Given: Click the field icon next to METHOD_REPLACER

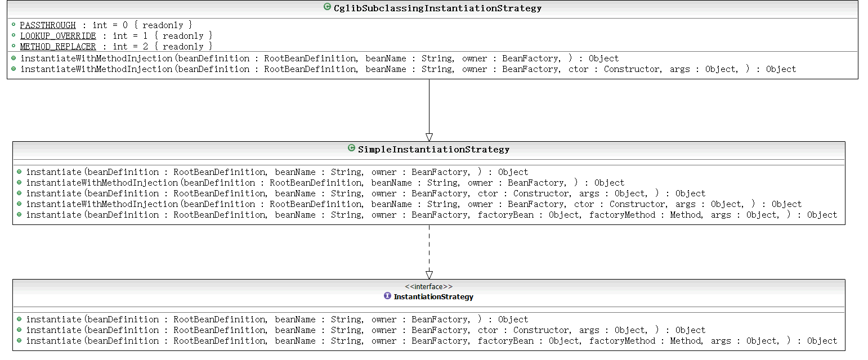Looking at the screenshot, I should tap(14, 47).
